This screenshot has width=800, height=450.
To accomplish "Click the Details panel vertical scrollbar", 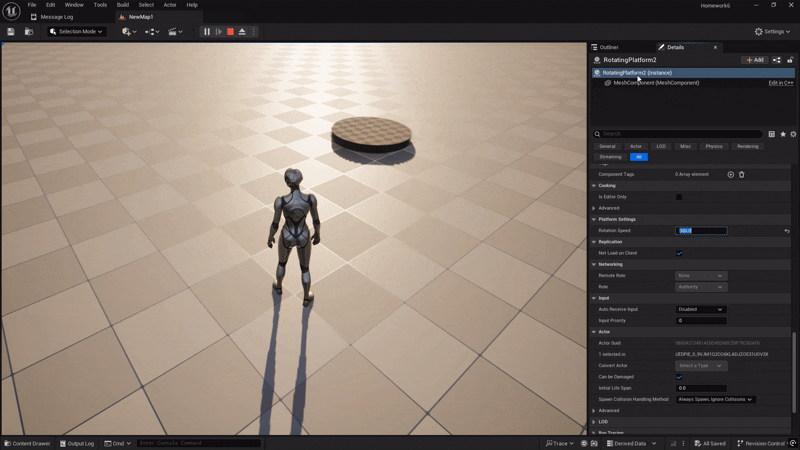I will [x=793, y=372].
